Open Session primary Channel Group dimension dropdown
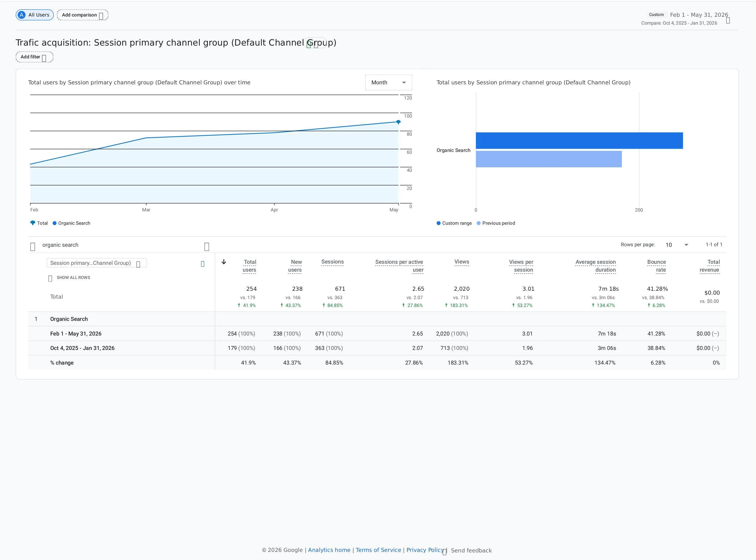Screen dimensions: 756x560 [x=97, y=263]
